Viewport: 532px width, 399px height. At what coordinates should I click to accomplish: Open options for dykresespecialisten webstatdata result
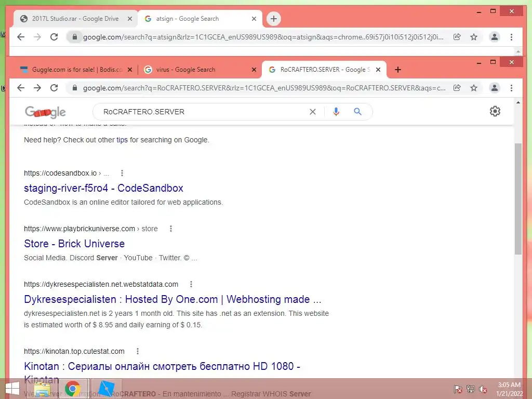coord(191,284)
